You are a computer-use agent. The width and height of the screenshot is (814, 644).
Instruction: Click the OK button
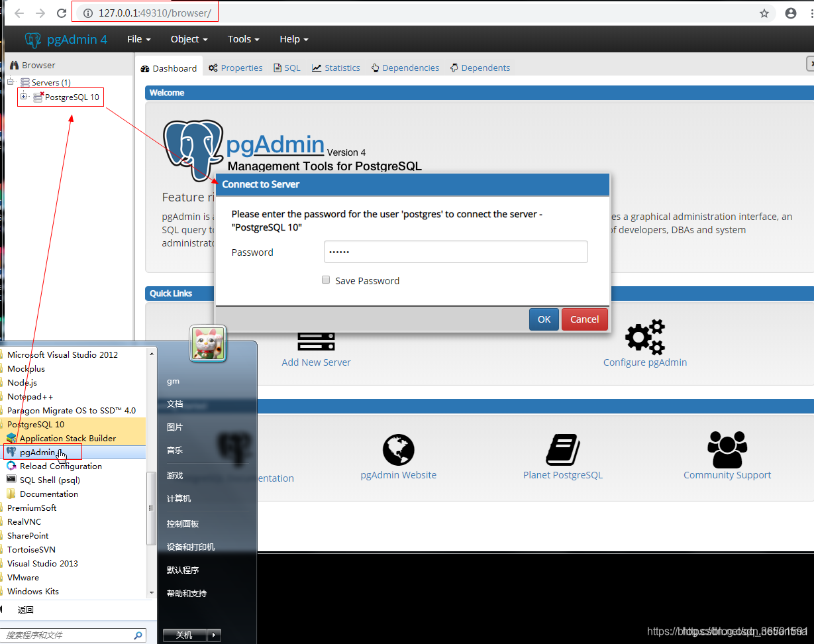tap(544, 319)
